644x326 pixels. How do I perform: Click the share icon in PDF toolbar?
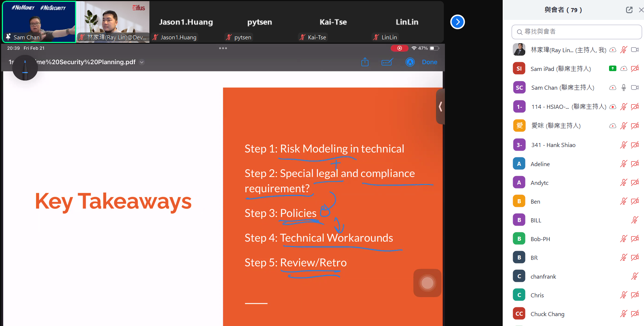[365, 62]
